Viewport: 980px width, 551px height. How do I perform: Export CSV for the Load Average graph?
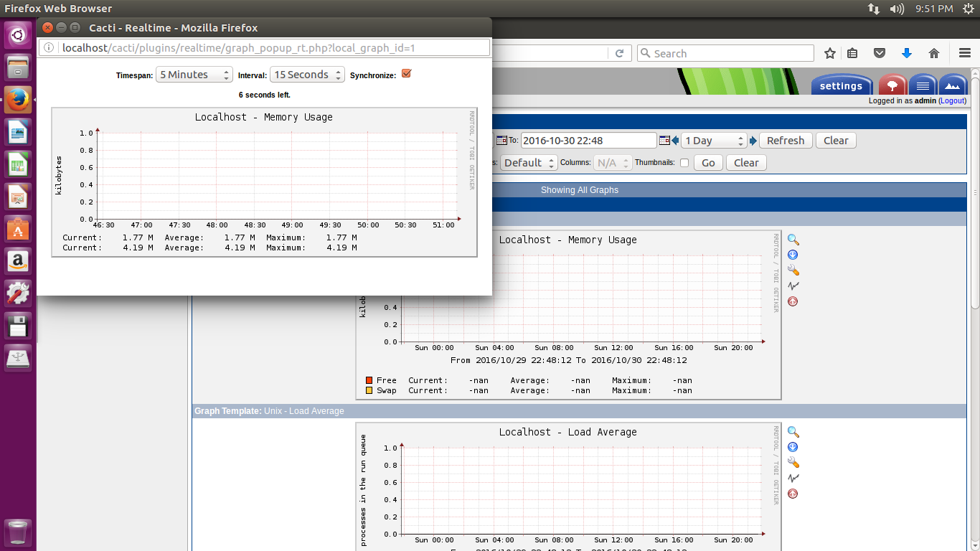(793, 447)
